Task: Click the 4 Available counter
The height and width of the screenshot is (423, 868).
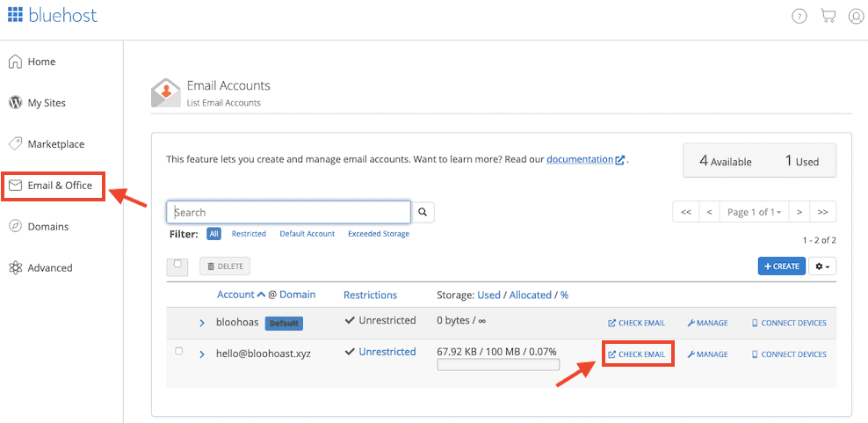Action: [x=725, y=161]
